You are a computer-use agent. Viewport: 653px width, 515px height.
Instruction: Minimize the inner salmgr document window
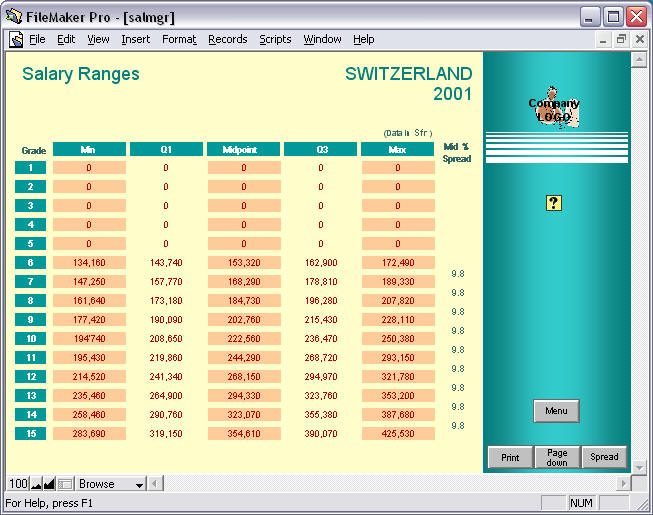(603, 40)
